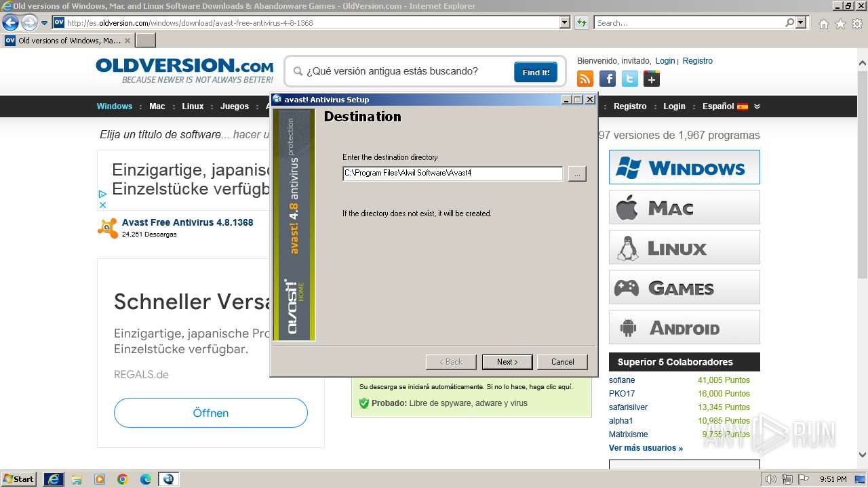Click the OldVersion.com site logo
The height and width of the screenshot is (488, 868).
pos(184,70)
